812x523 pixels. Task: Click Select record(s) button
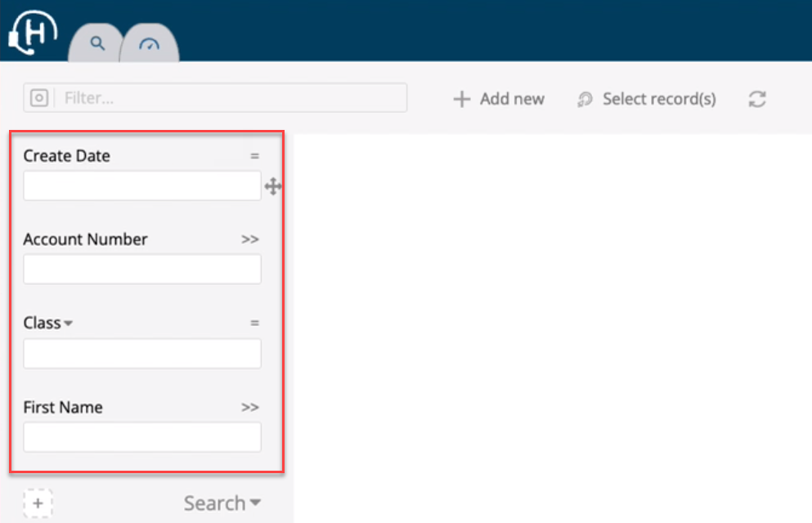[x=647, y=99]
